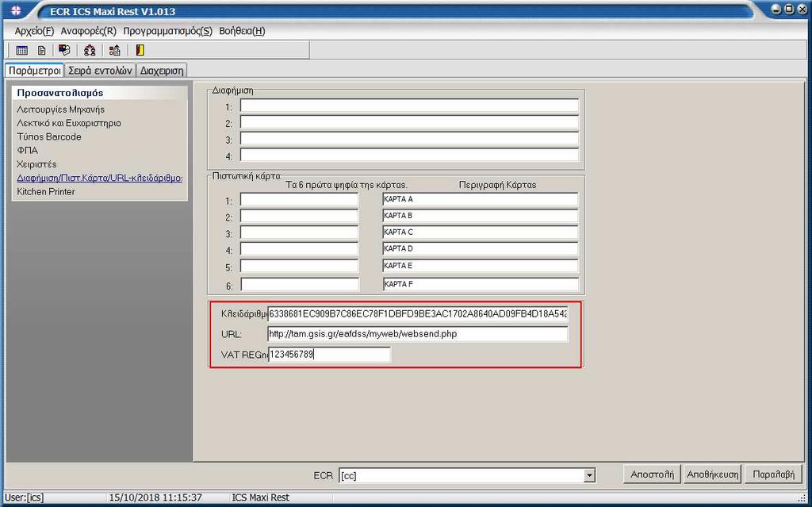Click the Τα 6 πρώτα ψηφία column header
The image size is (812, 507).
pyautogui.click(x=347, y=185)
